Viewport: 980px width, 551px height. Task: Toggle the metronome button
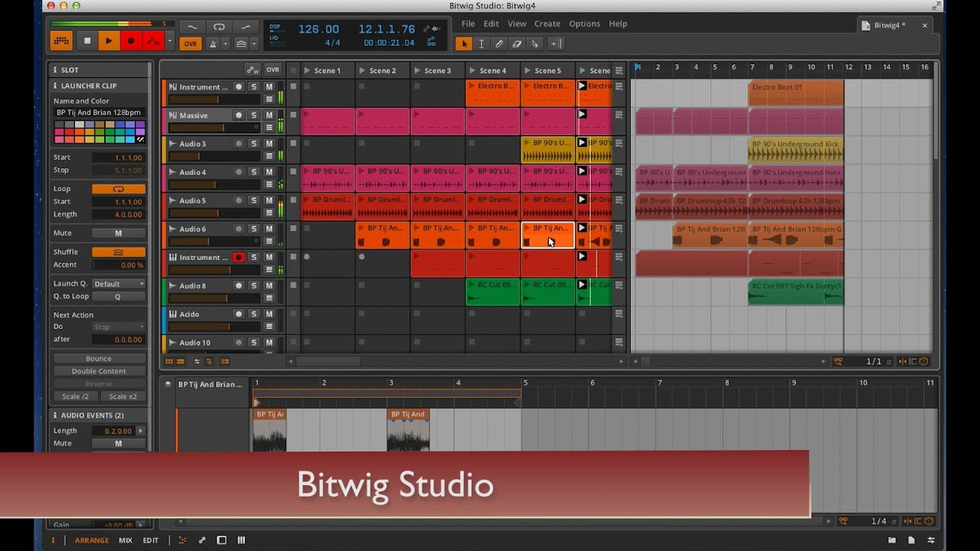tap(214, 44)
